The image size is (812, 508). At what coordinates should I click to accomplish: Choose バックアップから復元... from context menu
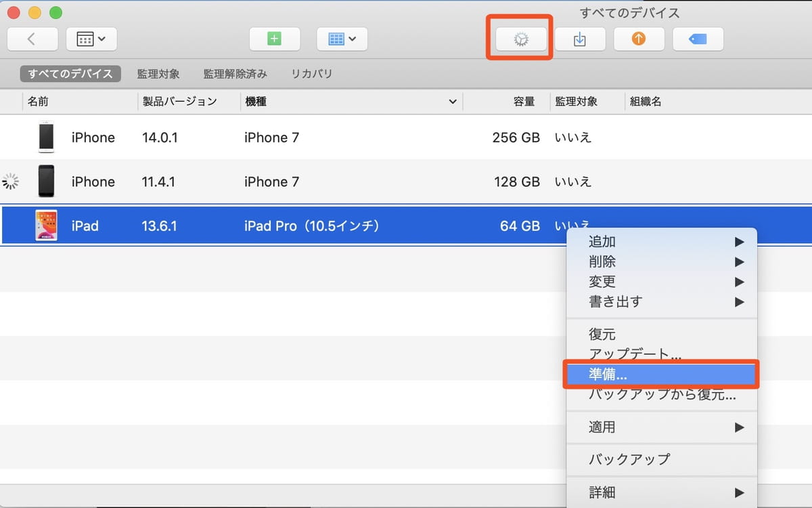coord(661,394)
